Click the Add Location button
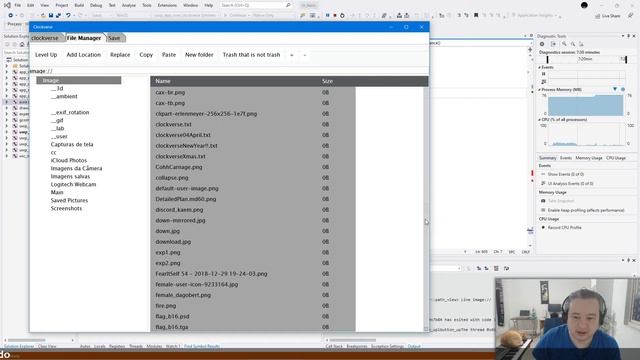This screenshot has width=640, height=360. [x=84, y=55]
